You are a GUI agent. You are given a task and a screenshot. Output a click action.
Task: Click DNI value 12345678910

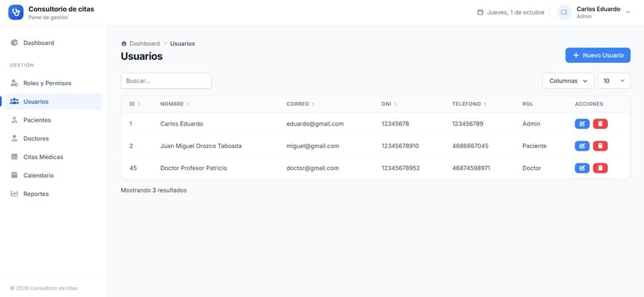[400, 146]
